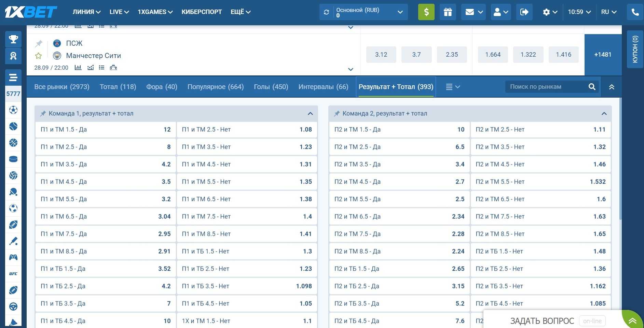This screenshot has width=644, height=328.
Task: Click the +1481 more markets button
Action: coord(603,55)
